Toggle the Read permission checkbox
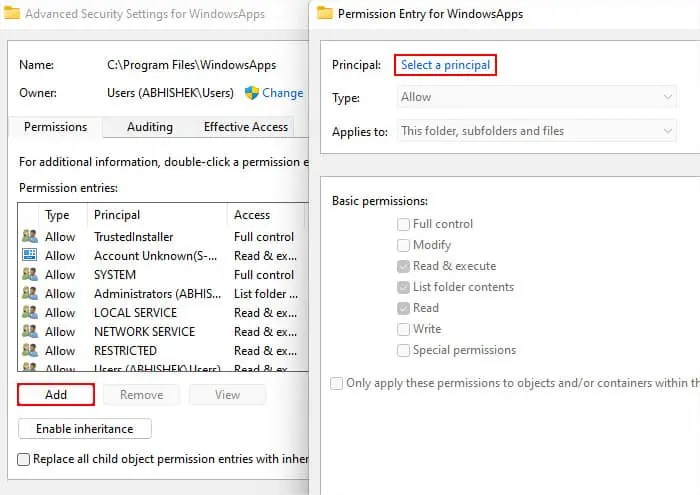 pos(403,308)
